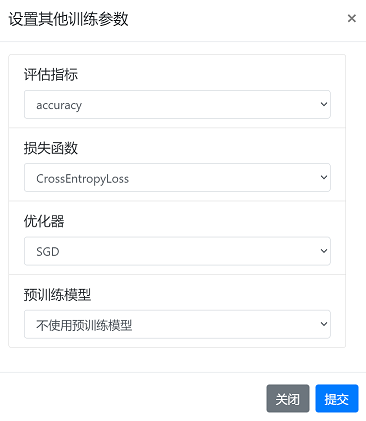The width and height of the screenshot is (366, 421).
Task: Click the 优化器 label
Action: tap(44, 221)
